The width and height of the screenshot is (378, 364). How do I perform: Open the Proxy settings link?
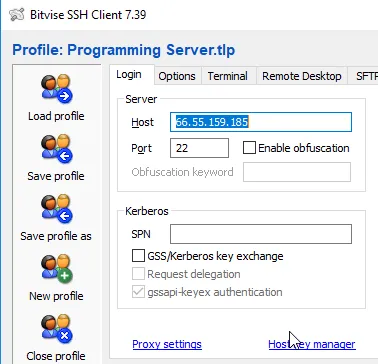[x=167, y=344]
